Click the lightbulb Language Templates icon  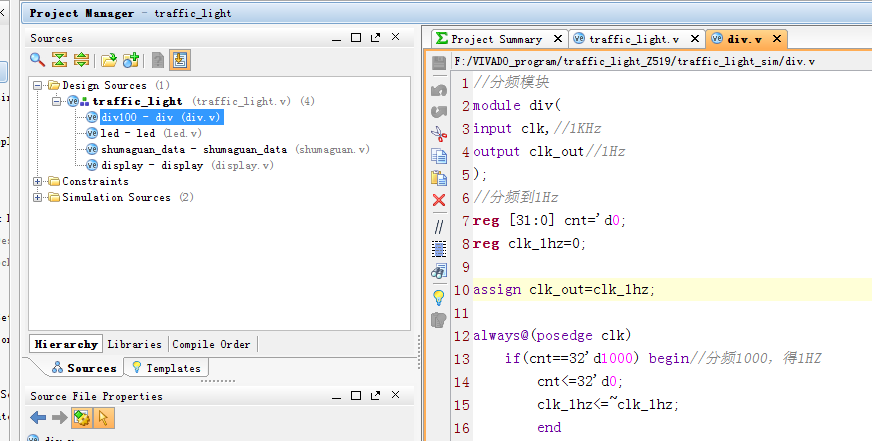click(439, 298)
